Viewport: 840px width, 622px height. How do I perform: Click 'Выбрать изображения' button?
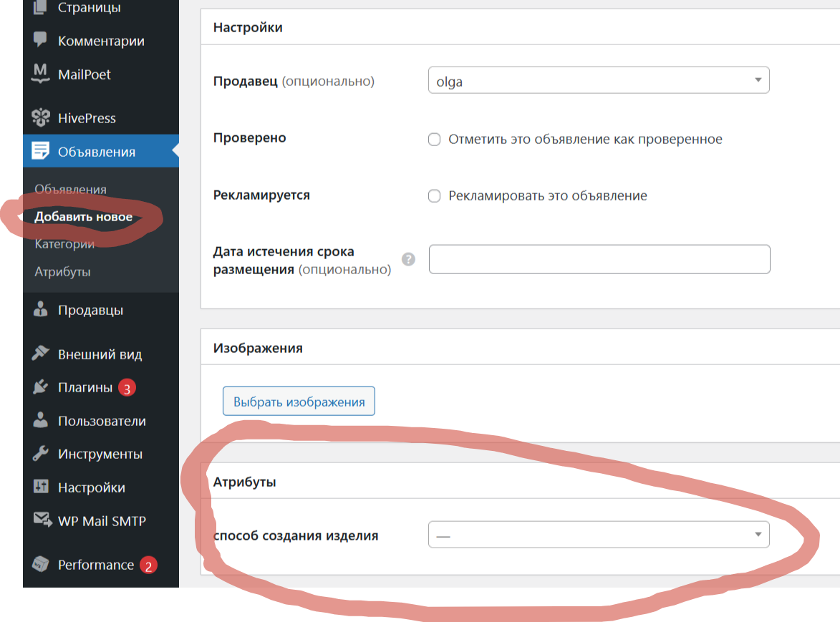click(x=299, y=402)
